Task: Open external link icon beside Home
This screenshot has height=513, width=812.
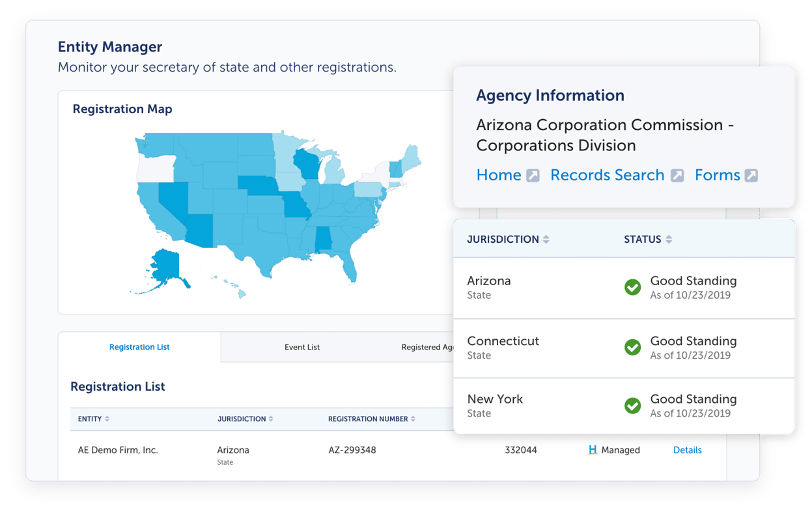Action: 533,174
